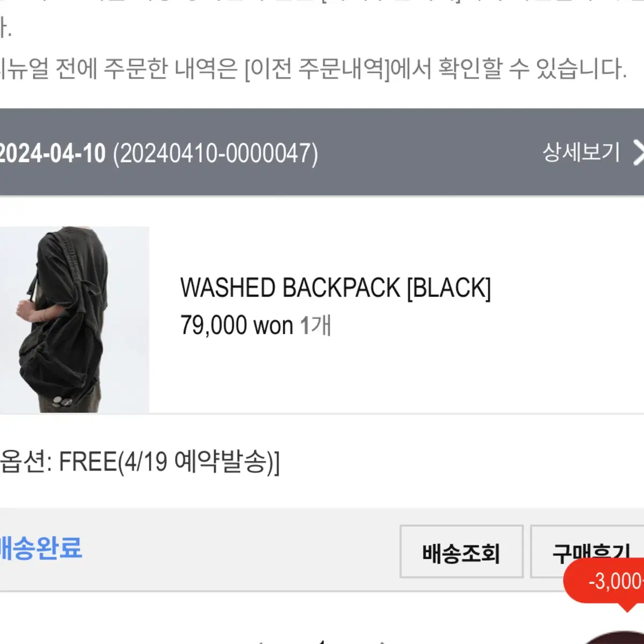Image resolution: width=644 pixels, height=644 pixels.
Task: Click order number 20240410-0000047
Action: (x=215, y=153)
